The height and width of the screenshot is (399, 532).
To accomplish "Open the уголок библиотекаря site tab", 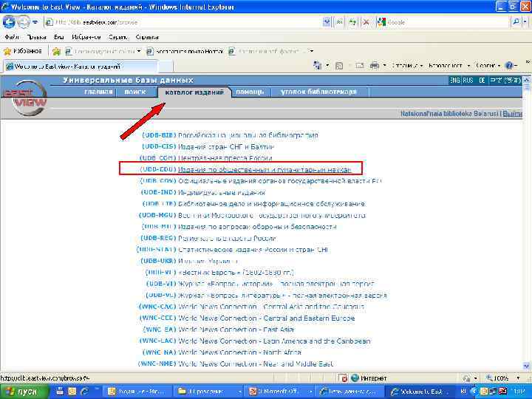I will [318, 92].
